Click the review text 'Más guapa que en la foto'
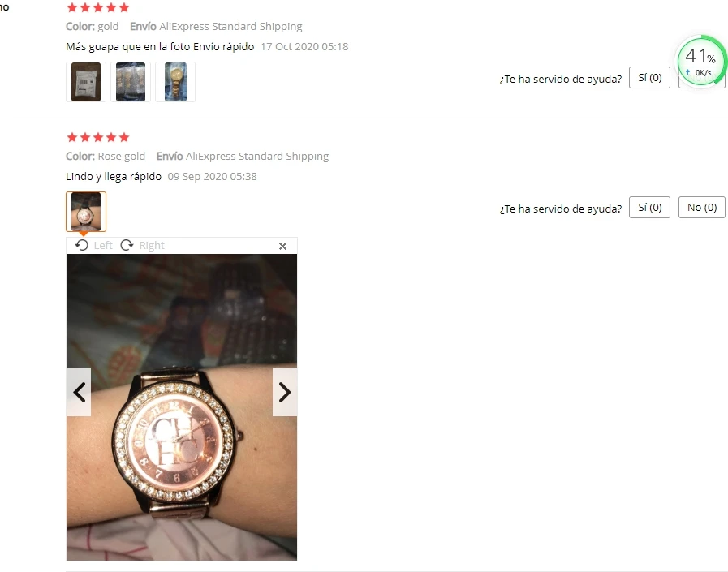This screenshot has height=572, width=728. pyautogui.click(x=127, y=46)
